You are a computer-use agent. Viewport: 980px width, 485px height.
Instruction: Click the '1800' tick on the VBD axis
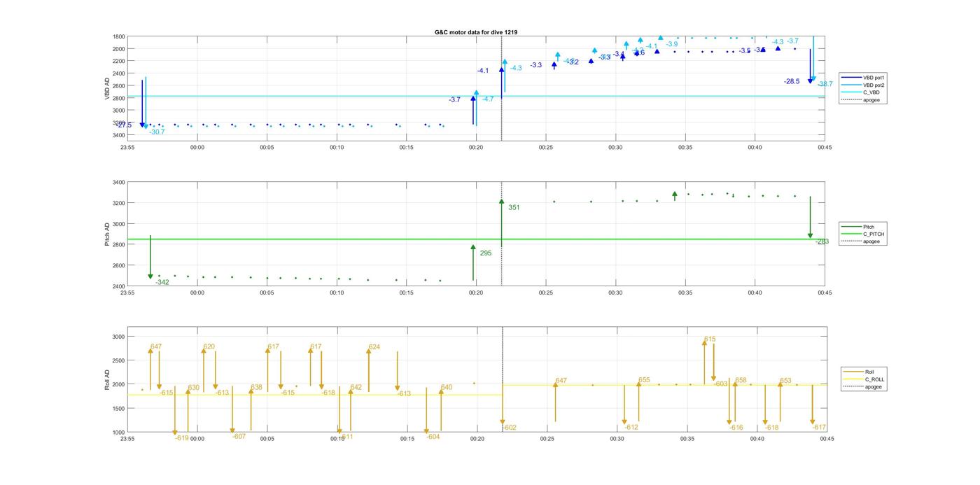(x=119, y=36)
